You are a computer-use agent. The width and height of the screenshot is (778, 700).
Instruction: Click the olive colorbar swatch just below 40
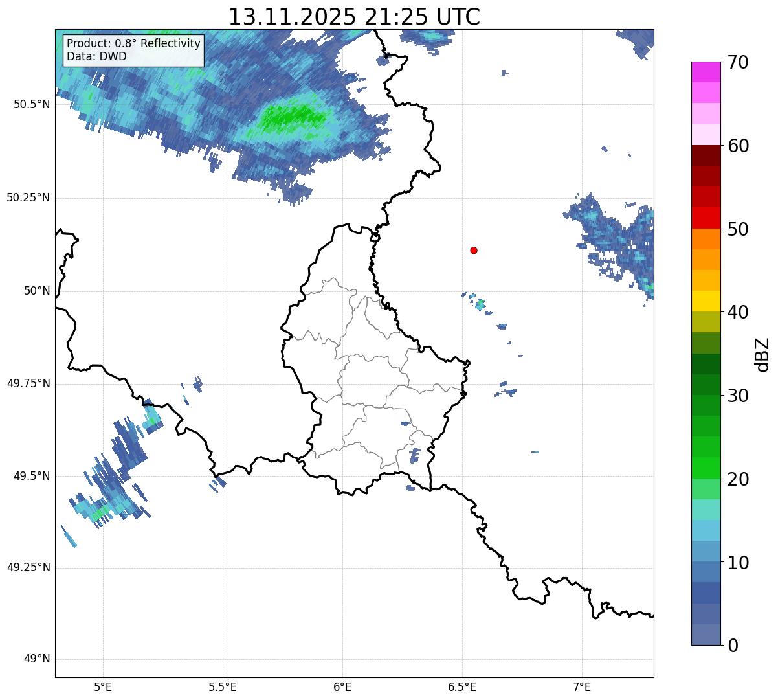coord(706,322)
